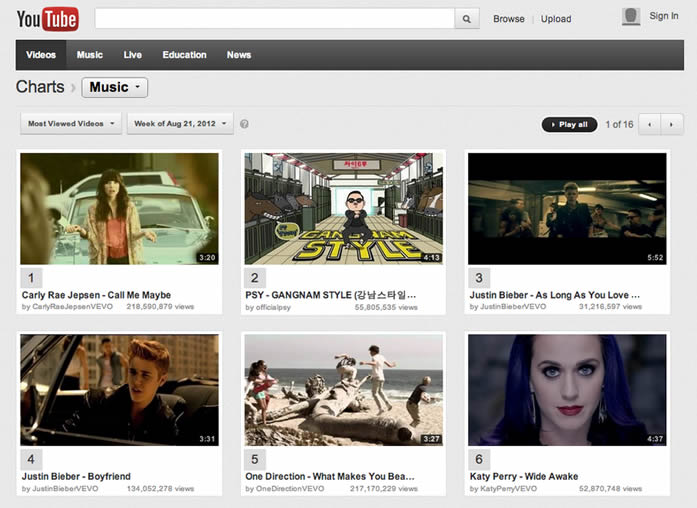Open Katy Perry Wide Awake thumbnail
697x508 pixels.
[x=567, y=390]
